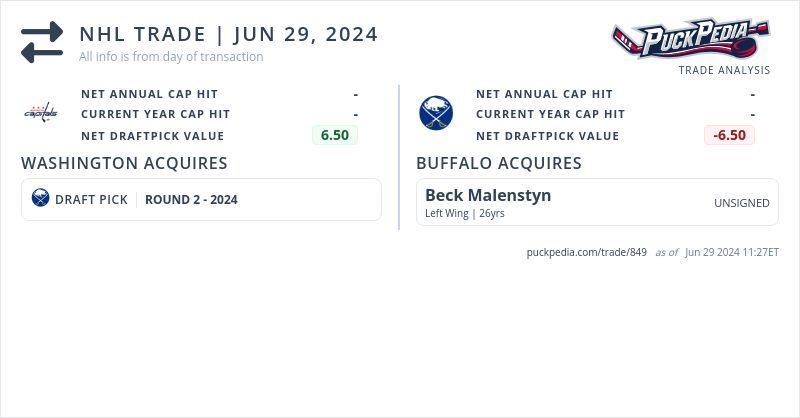
Task: Click the Washington Acquires heading
Action: click(124, 163)
